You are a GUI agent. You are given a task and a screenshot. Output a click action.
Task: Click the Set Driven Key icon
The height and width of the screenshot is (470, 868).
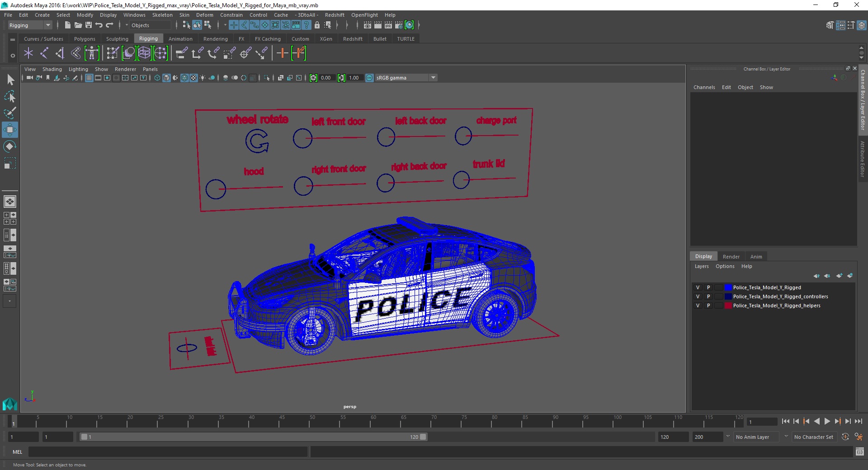[298, 53]
